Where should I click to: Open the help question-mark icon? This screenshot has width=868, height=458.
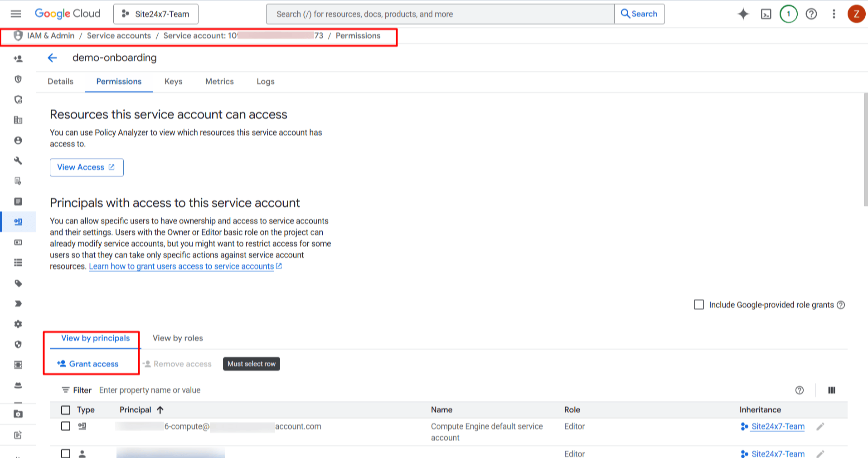pos(811,14)
